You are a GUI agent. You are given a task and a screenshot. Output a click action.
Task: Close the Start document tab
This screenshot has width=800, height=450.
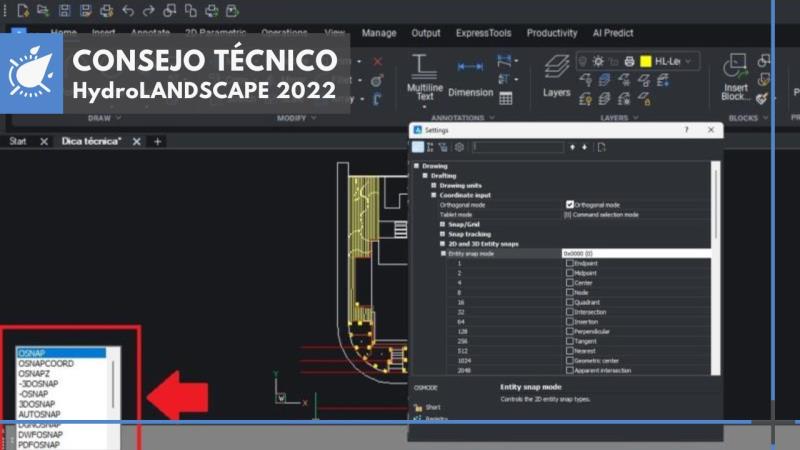[44, 141]
